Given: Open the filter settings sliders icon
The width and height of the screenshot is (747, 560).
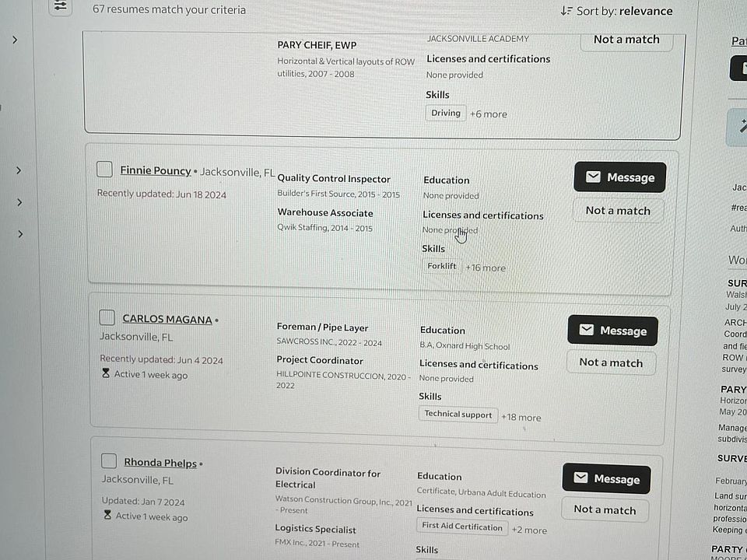Looking at the screenshot, I should [61, 6].
